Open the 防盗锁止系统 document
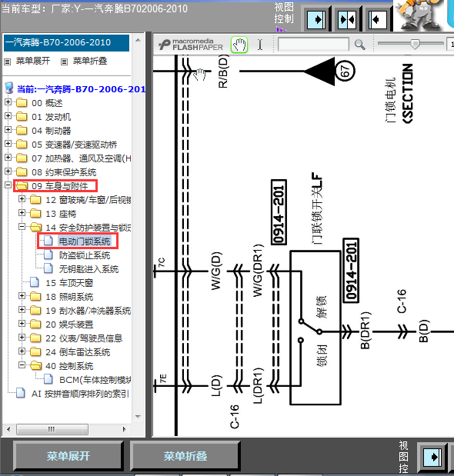This screenshot has height=476, width=454. tap(85, 255)
